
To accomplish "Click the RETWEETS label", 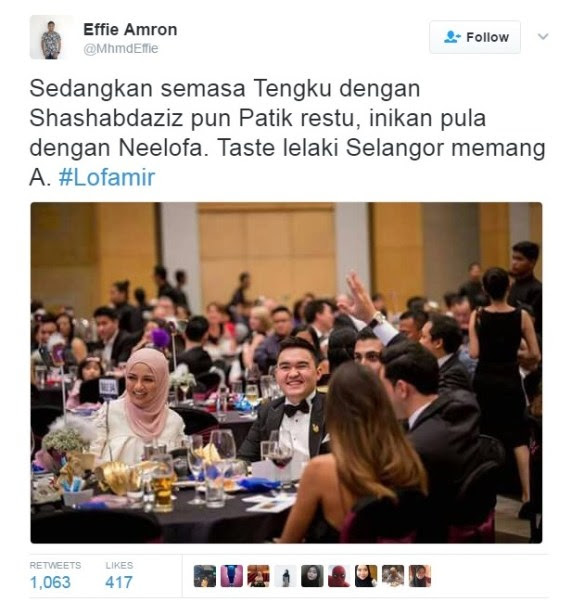I will pos(55,565).
